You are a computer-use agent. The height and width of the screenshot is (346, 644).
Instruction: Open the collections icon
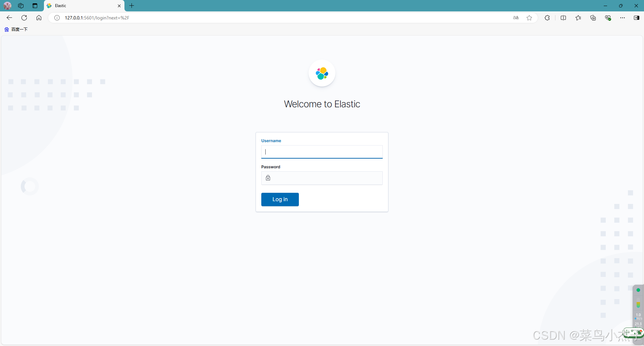pos(593,18)
